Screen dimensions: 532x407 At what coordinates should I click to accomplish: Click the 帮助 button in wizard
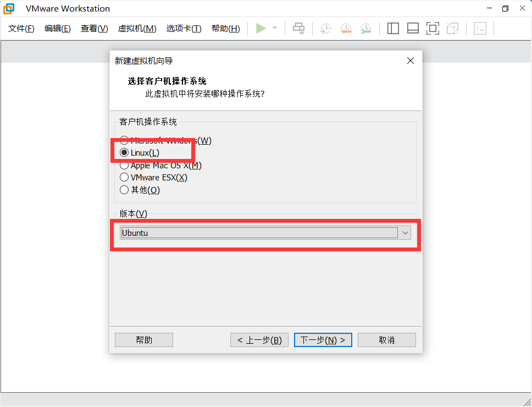pos(144,340)
